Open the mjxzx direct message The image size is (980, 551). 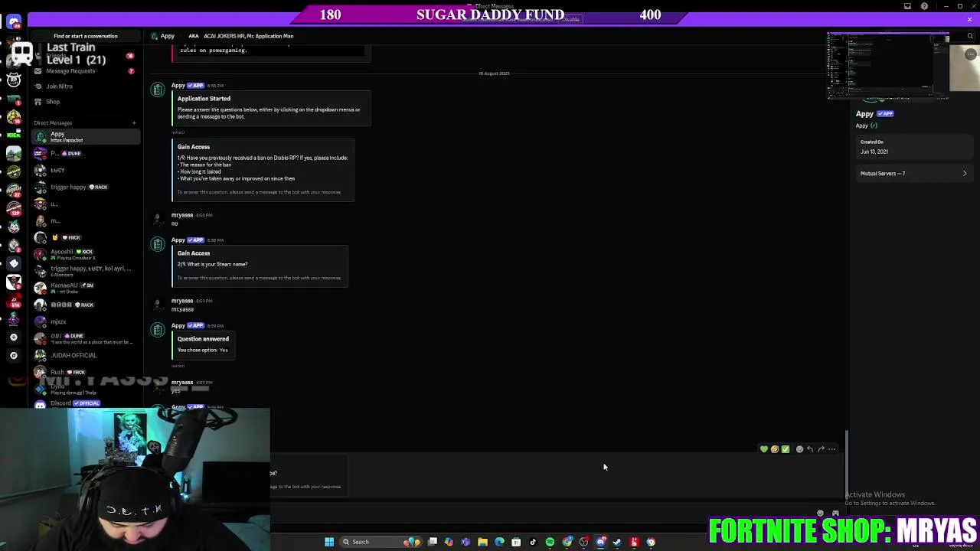(86, 321)
